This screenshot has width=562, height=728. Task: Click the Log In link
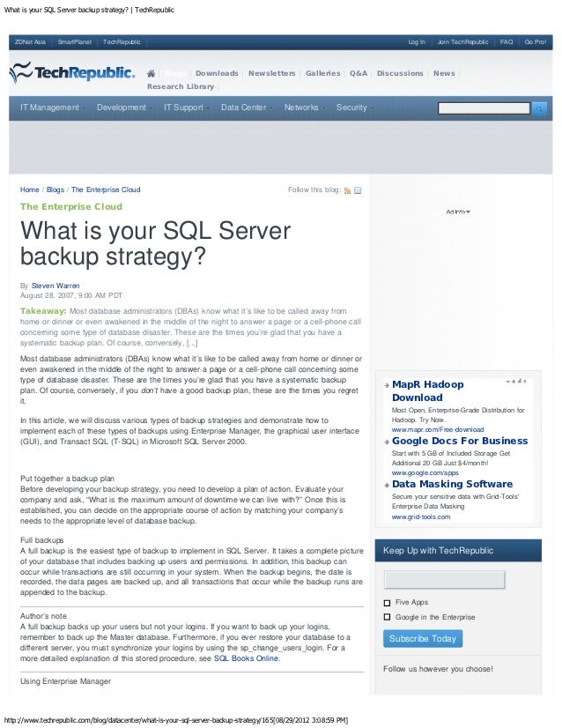[x=417, y=41]
